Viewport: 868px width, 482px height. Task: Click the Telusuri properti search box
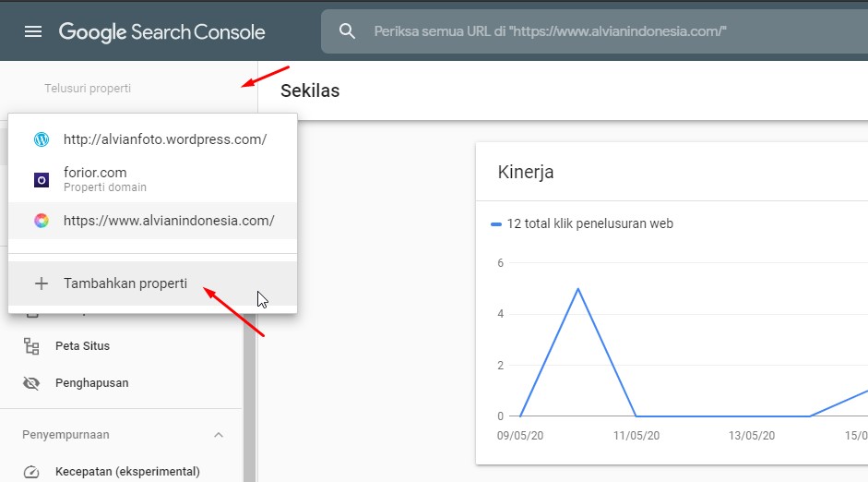[x=128, y=88]
